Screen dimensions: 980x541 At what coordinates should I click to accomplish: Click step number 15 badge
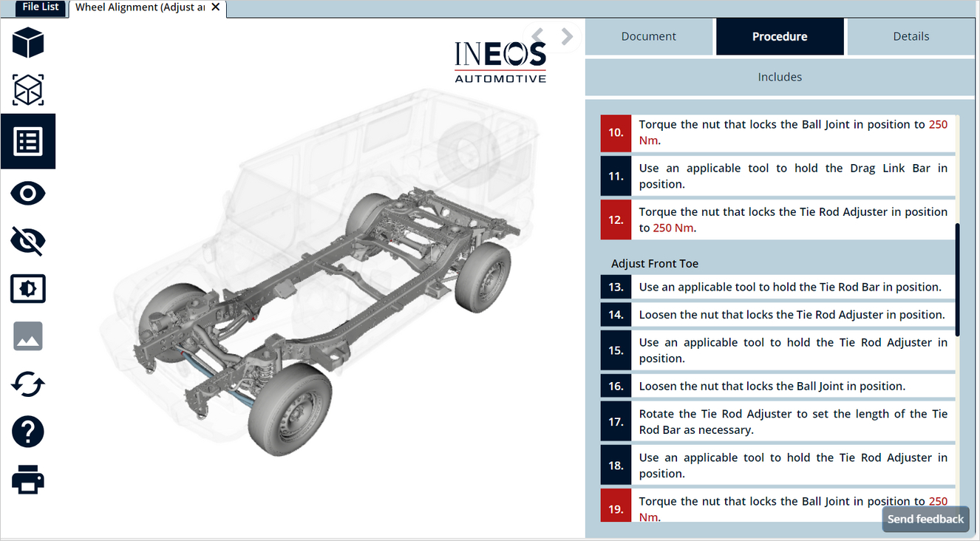pos(616,350)
